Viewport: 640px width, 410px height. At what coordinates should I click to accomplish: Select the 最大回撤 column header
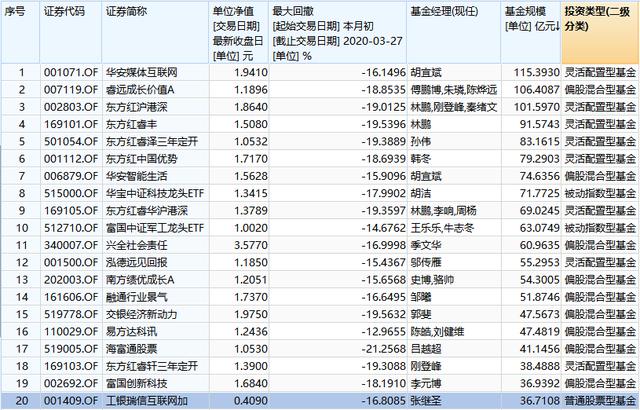[x=338, y=33]
